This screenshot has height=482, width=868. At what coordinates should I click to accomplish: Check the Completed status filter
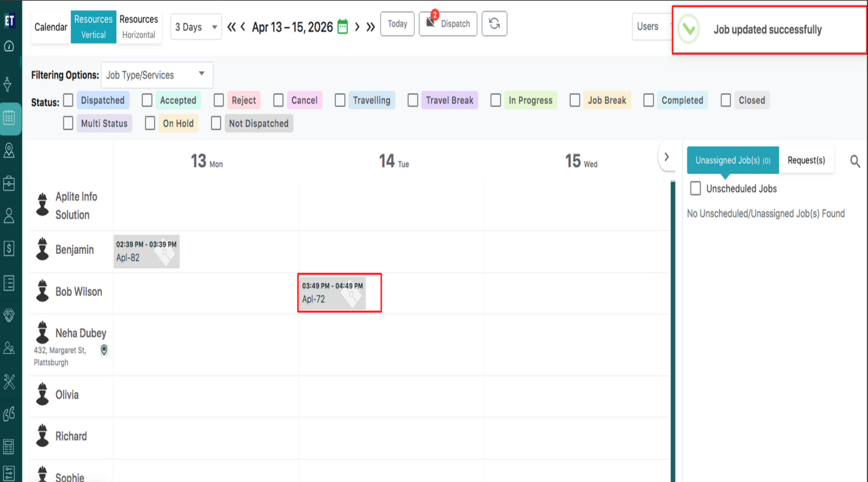point(649,100)
